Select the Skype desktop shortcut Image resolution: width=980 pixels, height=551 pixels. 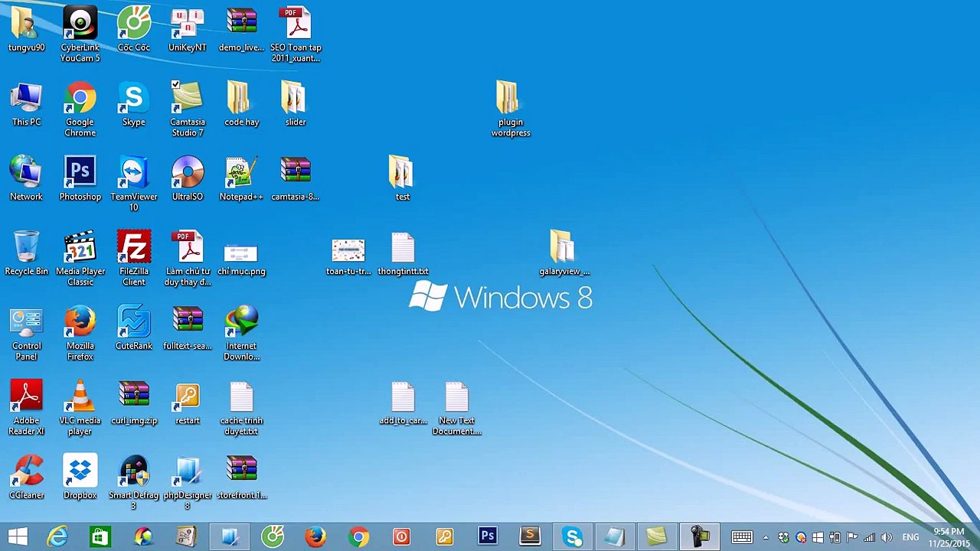(x=134, y=105)
